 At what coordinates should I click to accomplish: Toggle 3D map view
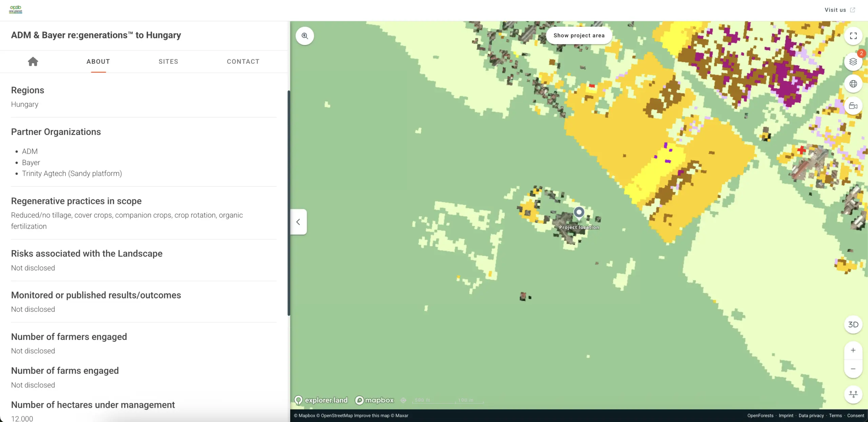[853, 325]
